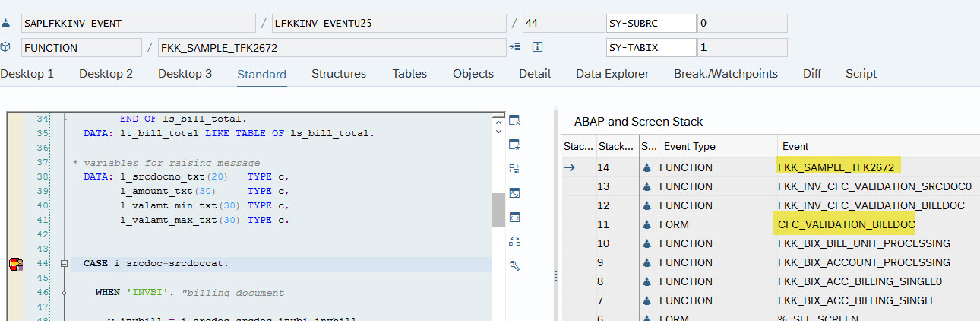Click the breakpoint icon at line 44
980x321 pixels.
pyautogui.click(x=15, y=264)
